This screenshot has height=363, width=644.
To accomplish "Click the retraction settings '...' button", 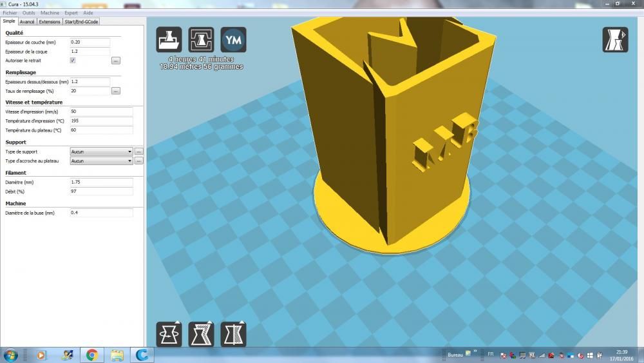I will pyautogui.click(x=116, y=61).
